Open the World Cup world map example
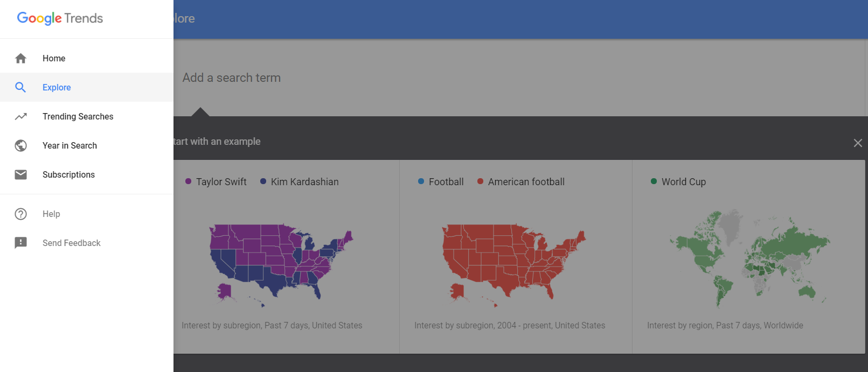Image resolution: width=868 pixels, height=372 pixels. (x=748, y=259)
